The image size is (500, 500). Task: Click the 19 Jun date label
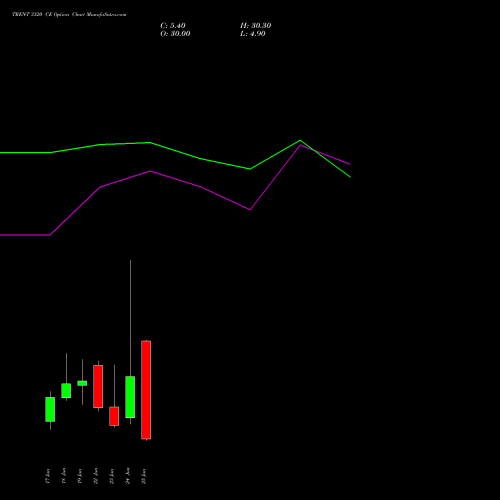click(80, 476)
